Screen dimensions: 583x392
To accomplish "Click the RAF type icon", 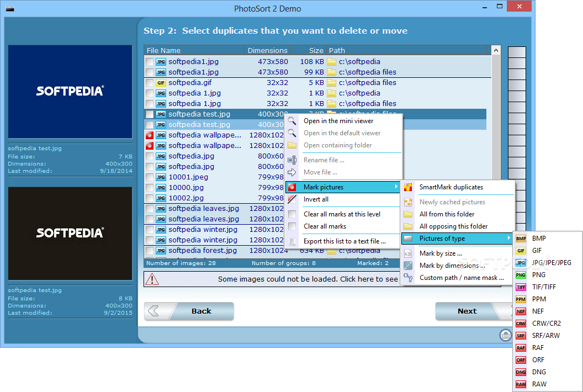I will coord(521,348).
